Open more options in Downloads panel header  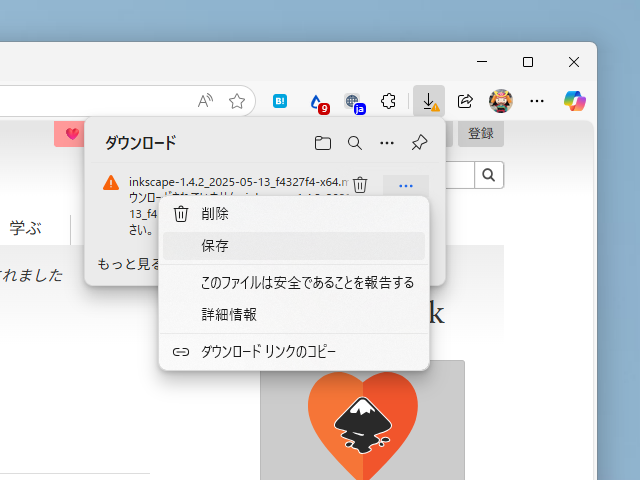click(x=387, y=143)
